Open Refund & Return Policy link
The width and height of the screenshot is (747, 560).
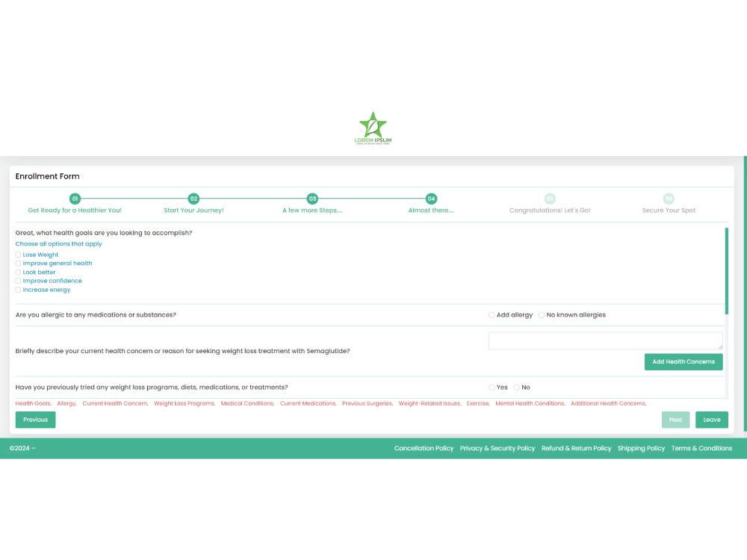[x=577, y=448]
